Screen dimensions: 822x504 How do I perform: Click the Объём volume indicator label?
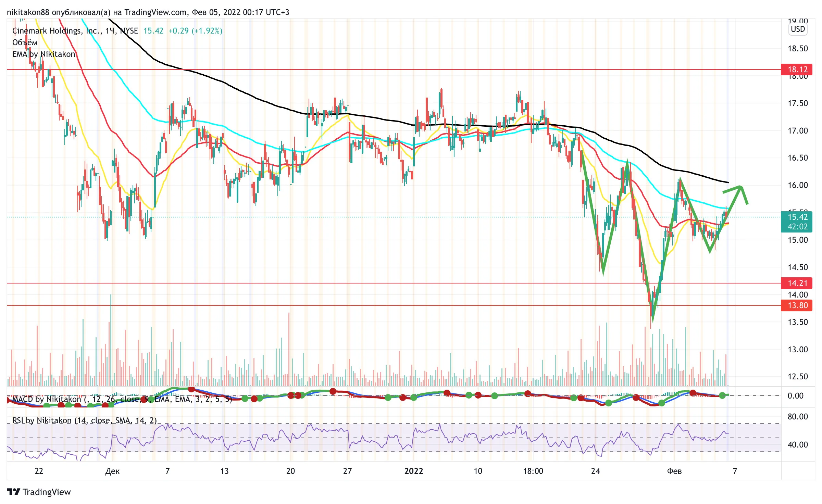point(25,42)
